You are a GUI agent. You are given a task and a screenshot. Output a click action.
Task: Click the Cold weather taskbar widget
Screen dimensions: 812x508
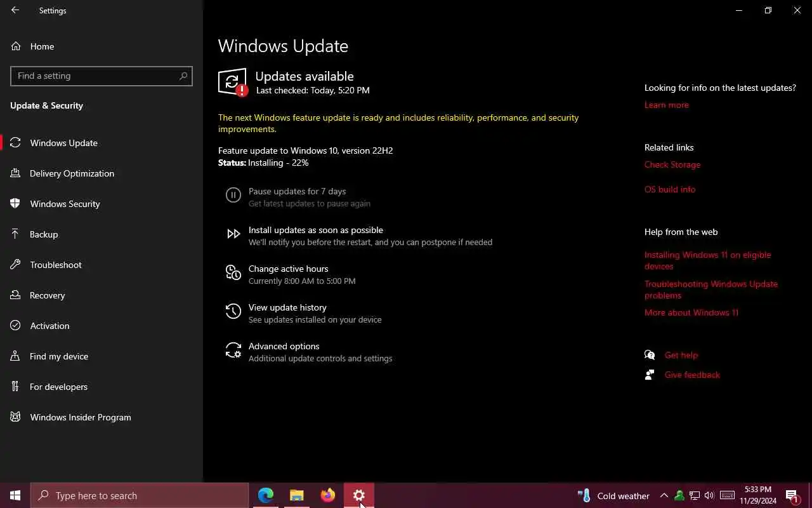pyautogui.click(x=613, y=495)
